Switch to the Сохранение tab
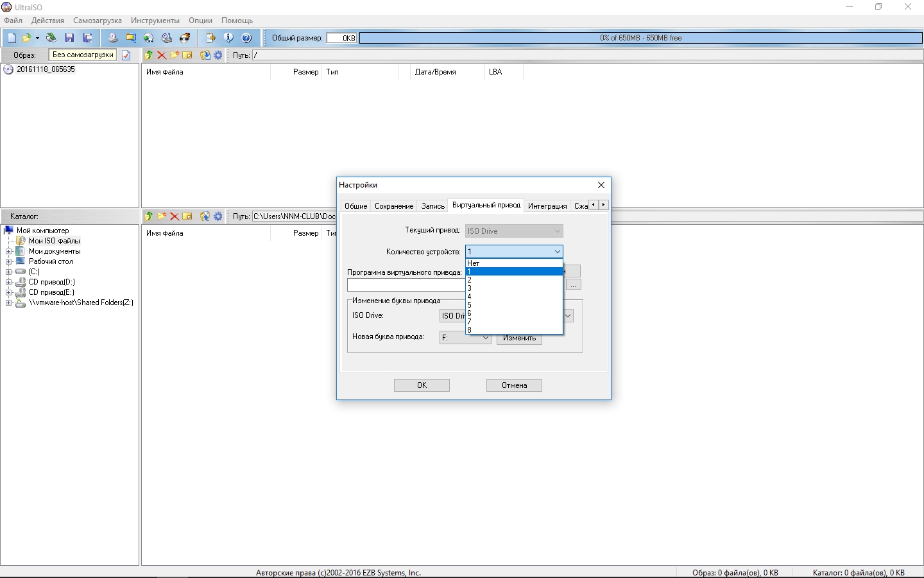Screen dimensions: 924x578 [x=394, y=206]
